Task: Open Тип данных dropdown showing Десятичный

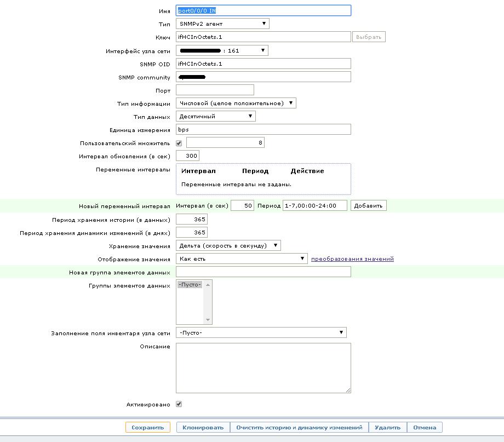Action: [216, 116]
